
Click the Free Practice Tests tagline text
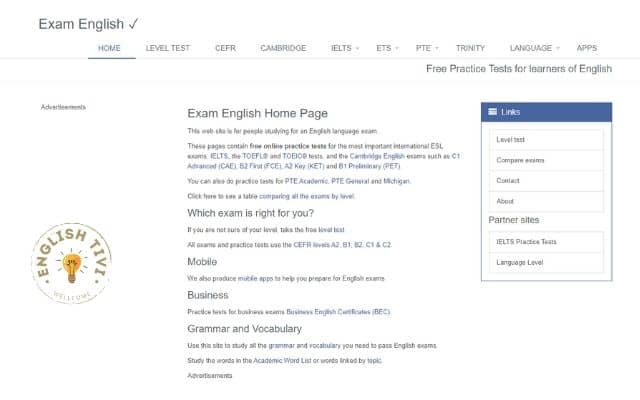[x=519, y=68]
